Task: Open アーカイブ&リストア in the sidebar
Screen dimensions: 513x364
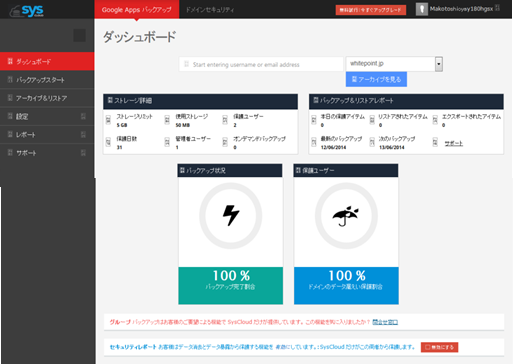Action: coord(47,98)
